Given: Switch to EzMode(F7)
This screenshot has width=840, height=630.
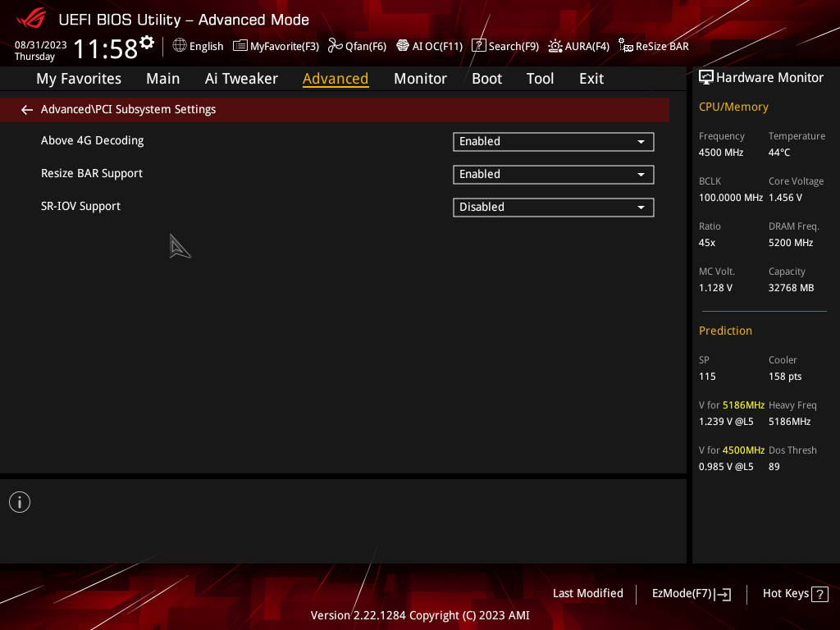Looking at the screenshot, I should point(691,594).
